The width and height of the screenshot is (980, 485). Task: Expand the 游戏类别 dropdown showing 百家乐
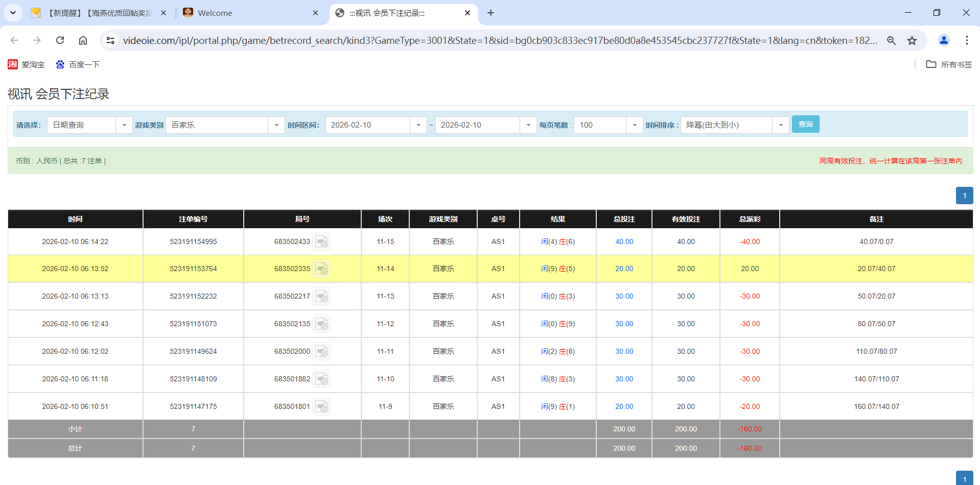276,125
